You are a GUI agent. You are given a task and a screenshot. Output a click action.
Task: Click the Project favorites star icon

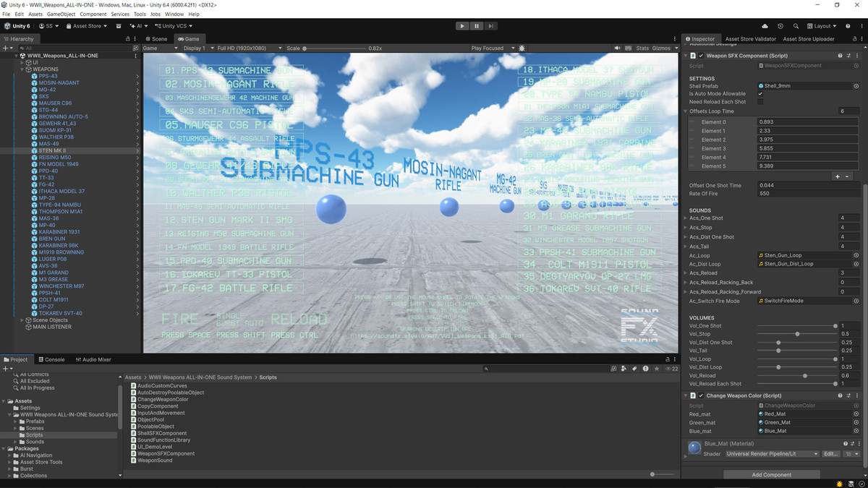656,369
